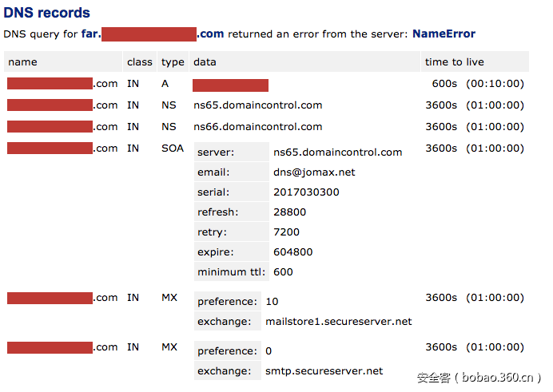The width and height of the screenshot is (553, 392).
Task: Click the retry value 7200
Action: pos(286,232)
